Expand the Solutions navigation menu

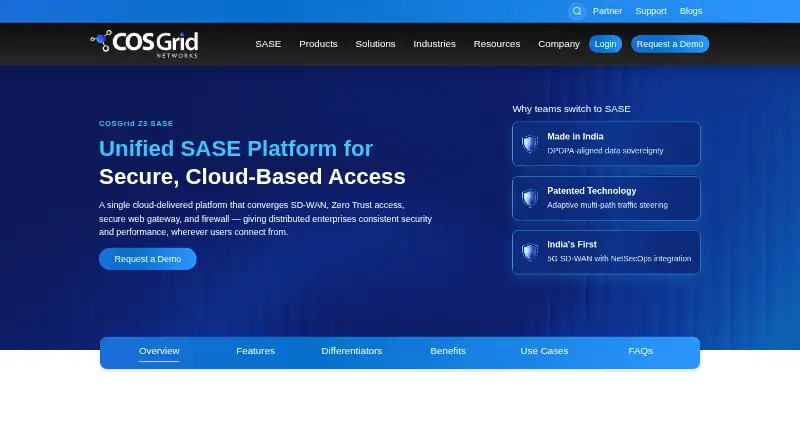point(376,44)
